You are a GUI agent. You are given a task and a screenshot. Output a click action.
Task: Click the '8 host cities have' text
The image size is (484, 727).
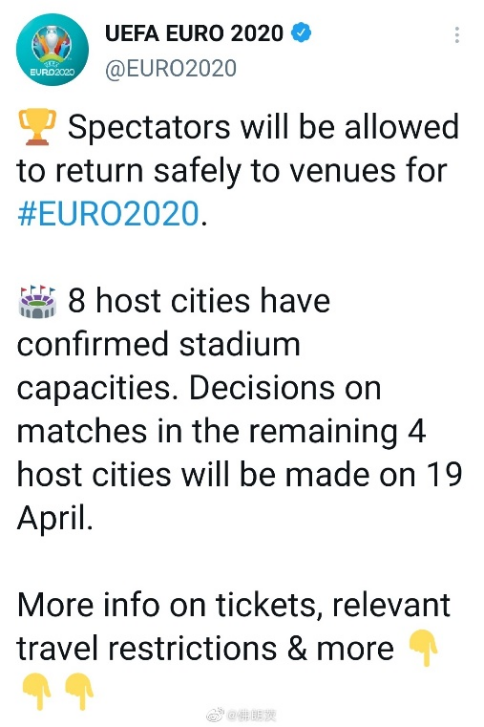tap(199, 301)
